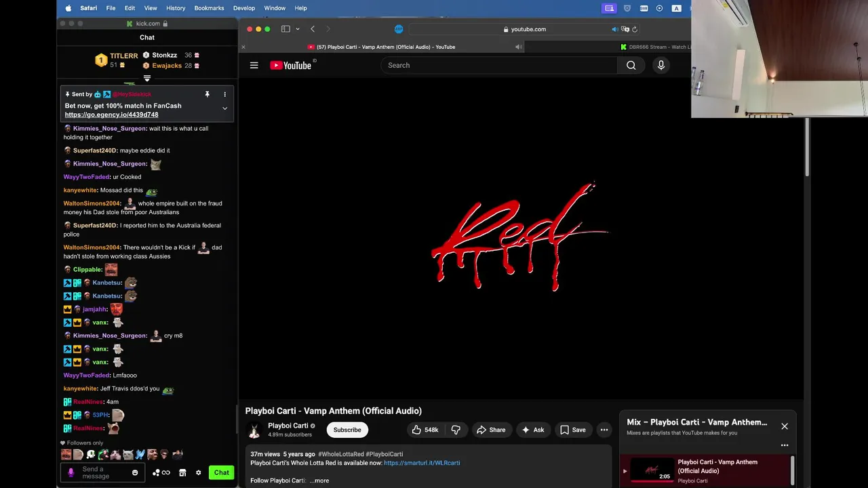This screenshot has width=868, height=488.
Task: Open the smarturl.it/WLRcarti link
Action: pyautogui.click(x=422, y=463)
